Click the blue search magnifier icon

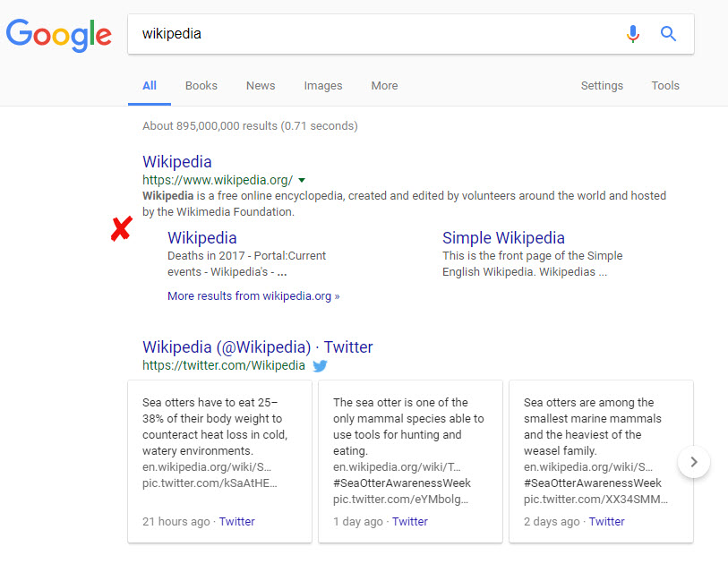pyautogui.click(x=668, y=34)
